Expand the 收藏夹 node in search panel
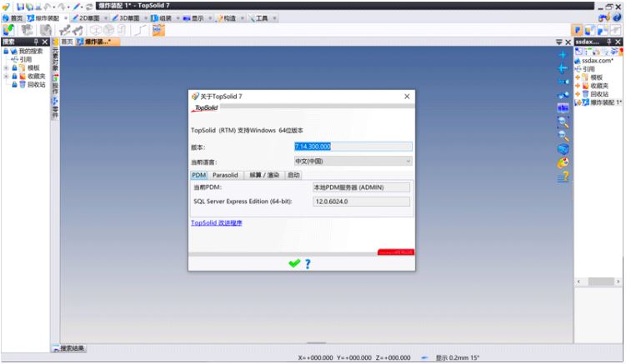This screenshot has width=626, height=364. pos(5,75)
